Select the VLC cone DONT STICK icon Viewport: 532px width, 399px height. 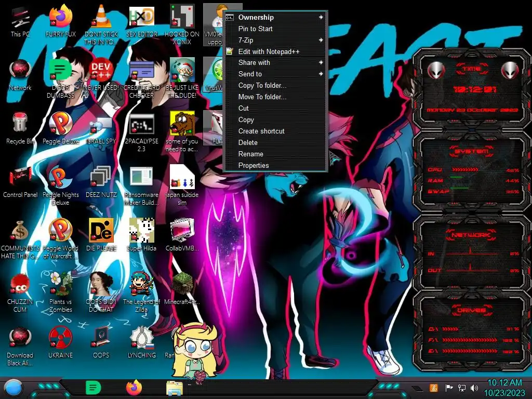pos(101,25)
